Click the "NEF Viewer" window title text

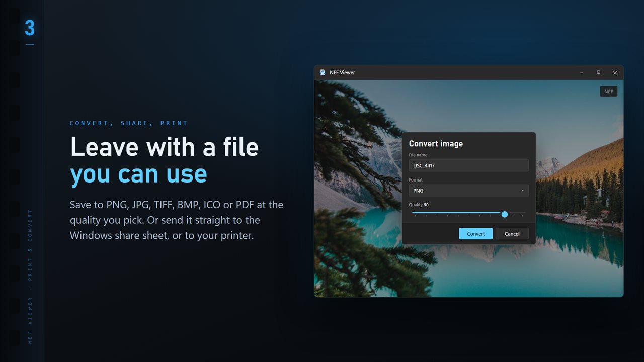point(342,72)
